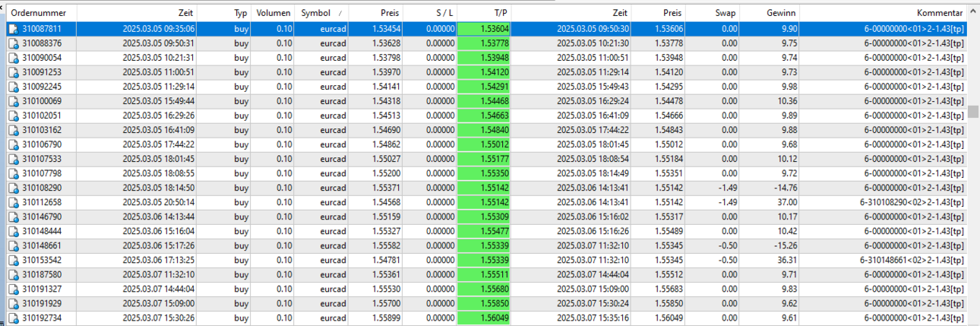Click the order icon beside 310191327

[13, 289]
